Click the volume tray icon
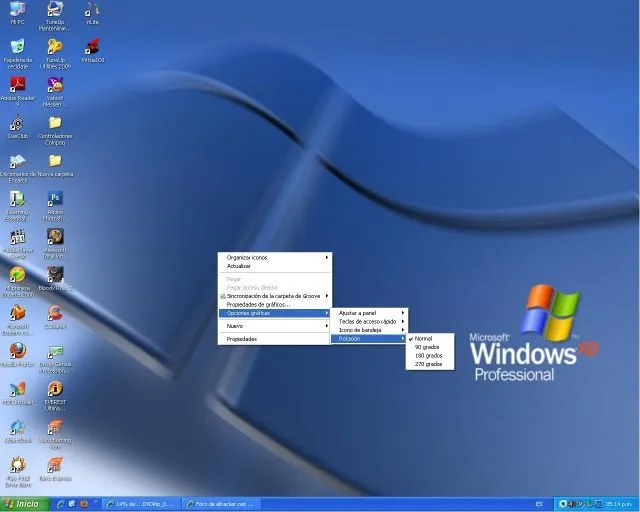This screenshot has height=512, width=640. (x=571, y=504)
